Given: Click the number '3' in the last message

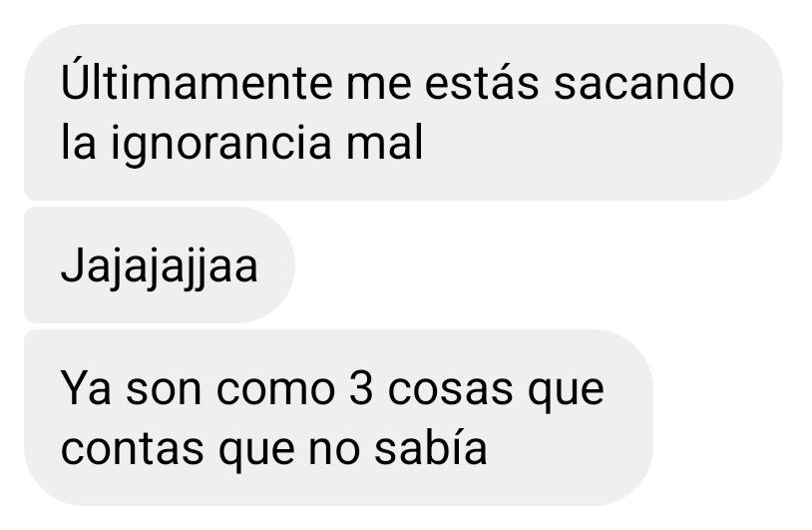Looking at the screenshot, I should click(361, 388).
